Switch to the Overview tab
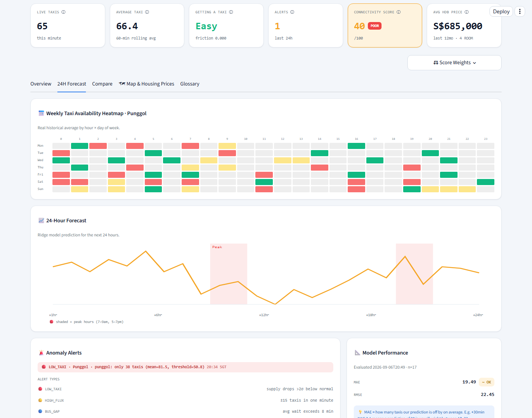532x418 pixels. pyautogui.click(x=41, y=84)
